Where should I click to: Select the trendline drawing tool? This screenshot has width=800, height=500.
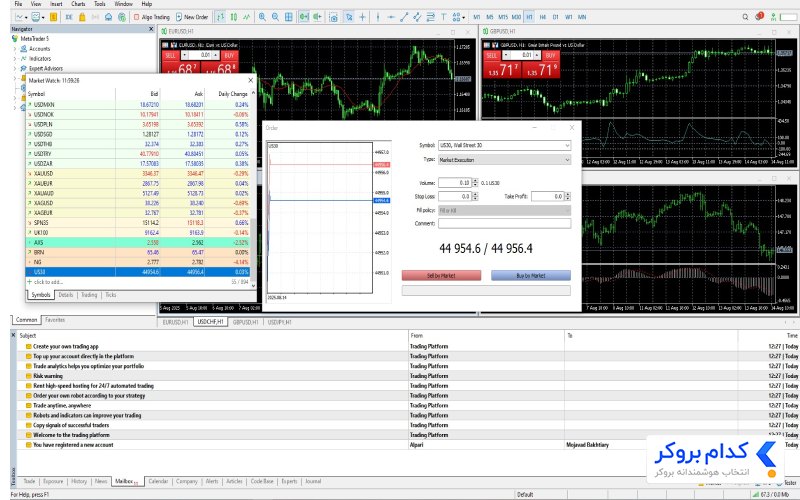404,17
